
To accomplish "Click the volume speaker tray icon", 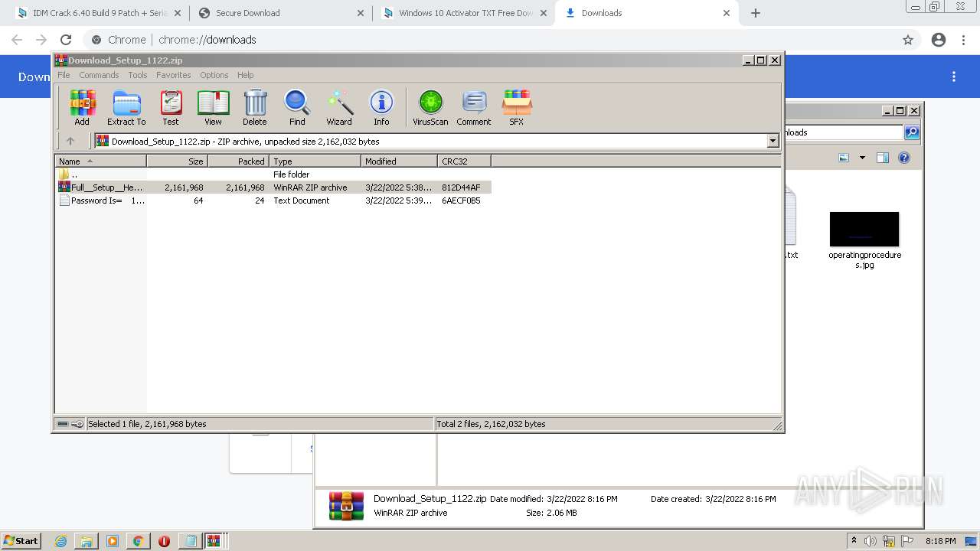I will [871, 541].
